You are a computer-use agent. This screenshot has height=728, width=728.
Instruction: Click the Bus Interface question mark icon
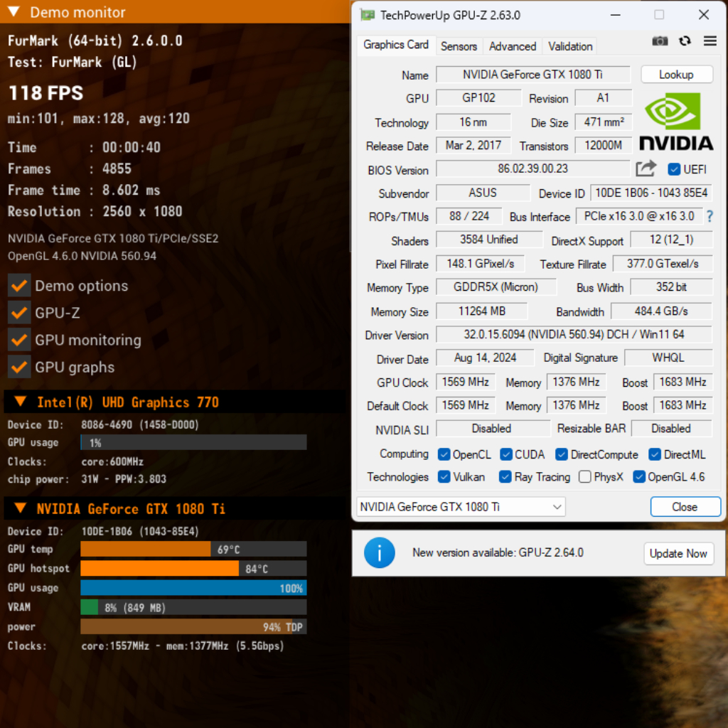point(709,216)
